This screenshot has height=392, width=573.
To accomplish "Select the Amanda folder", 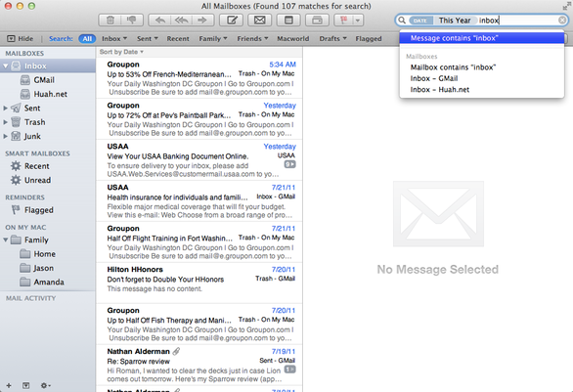I will click(x=48, y=283).
